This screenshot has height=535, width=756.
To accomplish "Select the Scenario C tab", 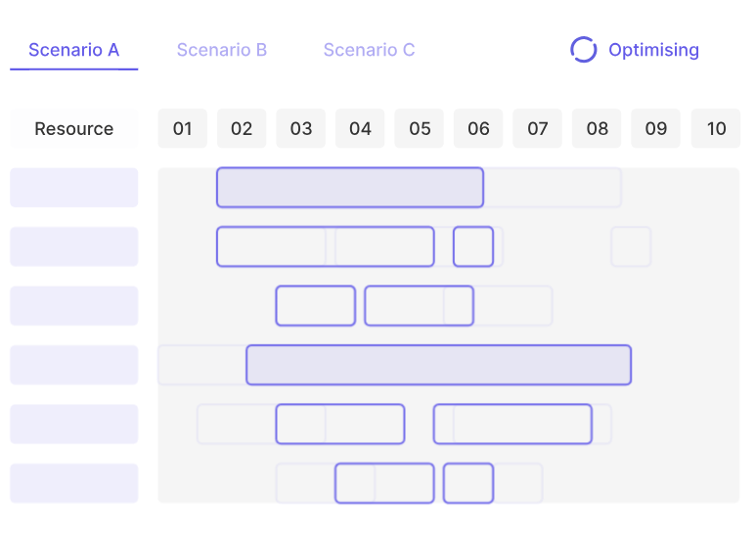I will point(369,50).
